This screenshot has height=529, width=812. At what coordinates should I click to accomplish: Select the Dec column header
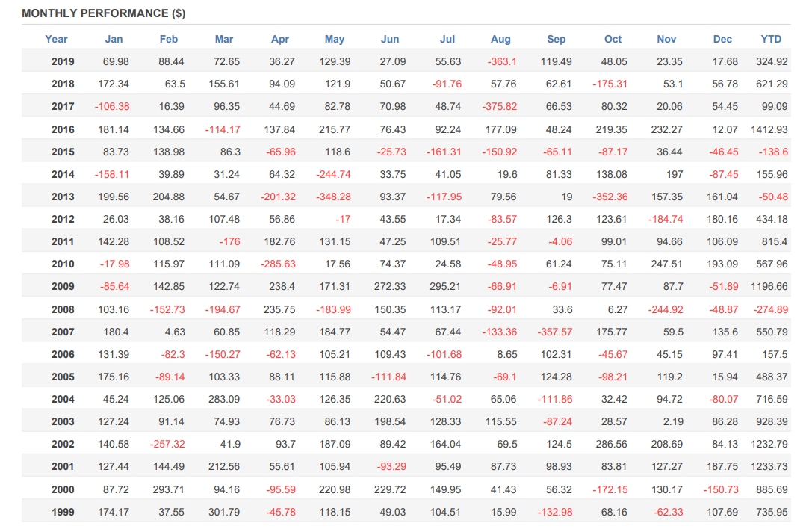click(722, 40)
